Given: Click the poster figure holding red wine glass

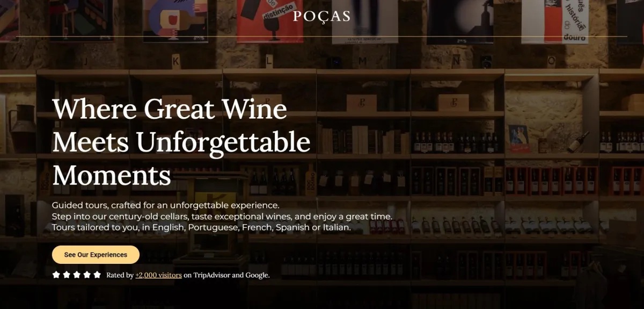Looking at the screenshot, I should [175, 19].
